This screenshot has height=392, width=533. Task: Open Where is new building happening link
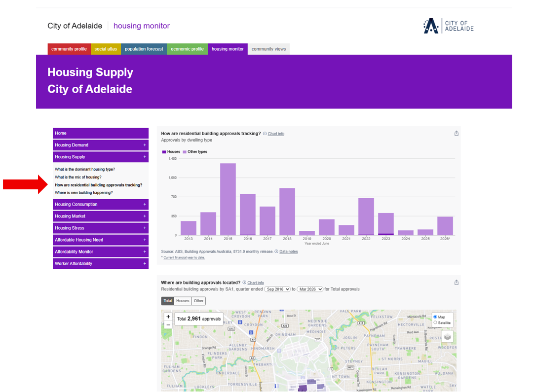(x=83, y=193)
